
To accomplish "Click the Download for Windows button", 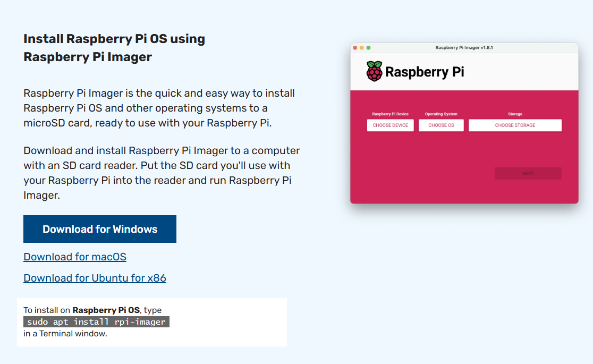I will [100, 229].
